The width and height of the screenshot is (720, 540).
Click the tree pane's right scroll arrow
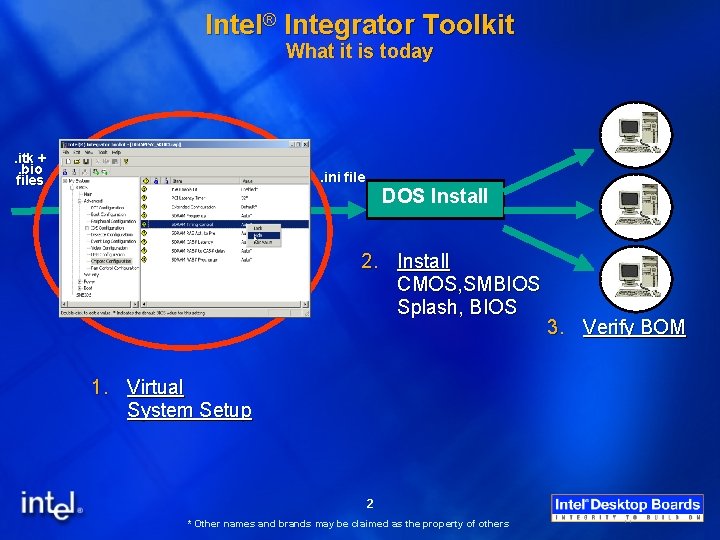pos(135,304)
